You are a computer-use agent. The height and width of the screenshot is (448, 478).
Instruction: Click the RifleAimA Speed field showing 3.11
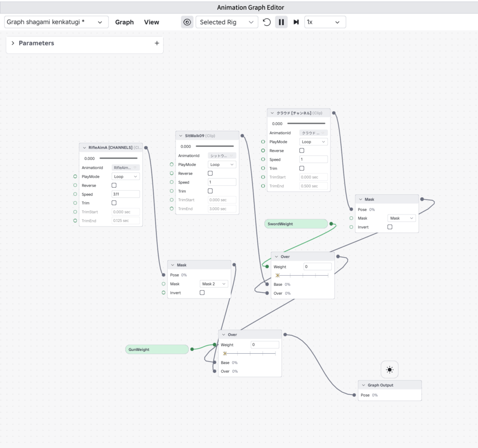tap(126, 194)
